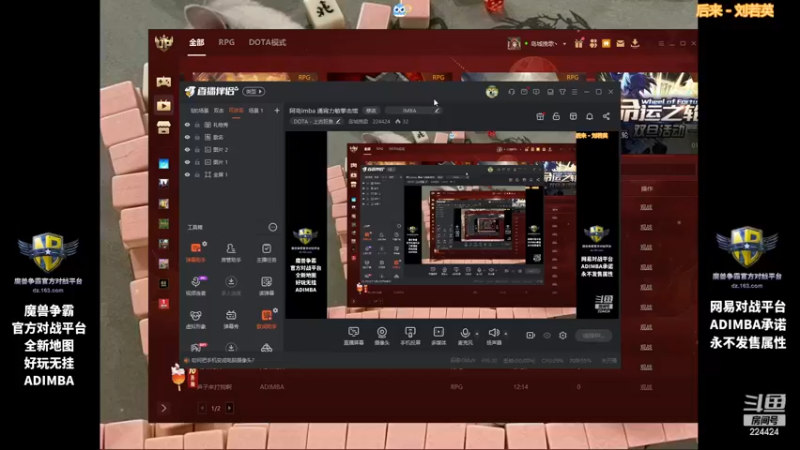
Task: Click the share icon in live companion
Action: [606, 116]
